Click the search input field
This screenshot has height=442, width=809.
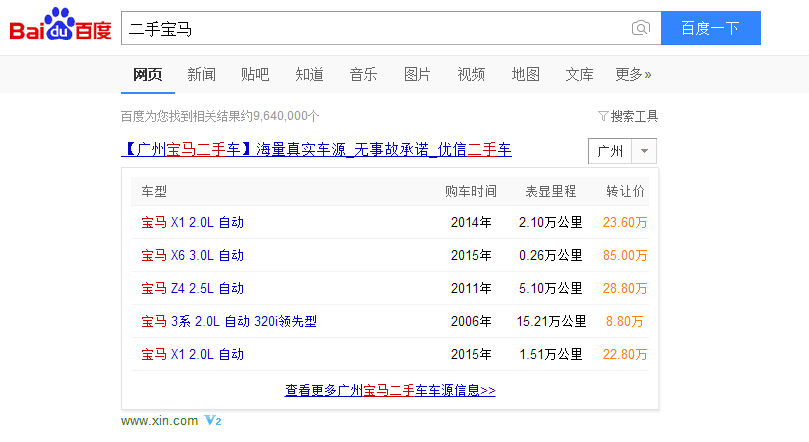(x=375, y=28)
